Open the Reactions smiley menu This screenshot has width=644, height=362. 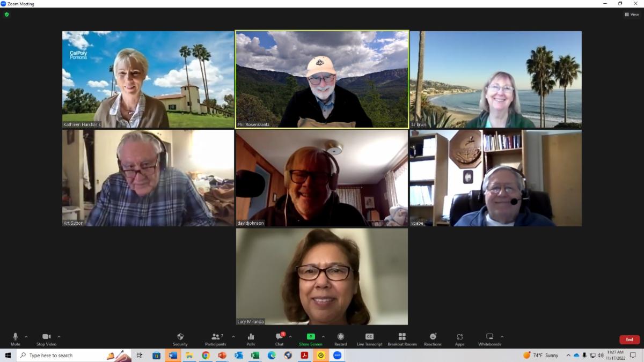coord(433,338)
